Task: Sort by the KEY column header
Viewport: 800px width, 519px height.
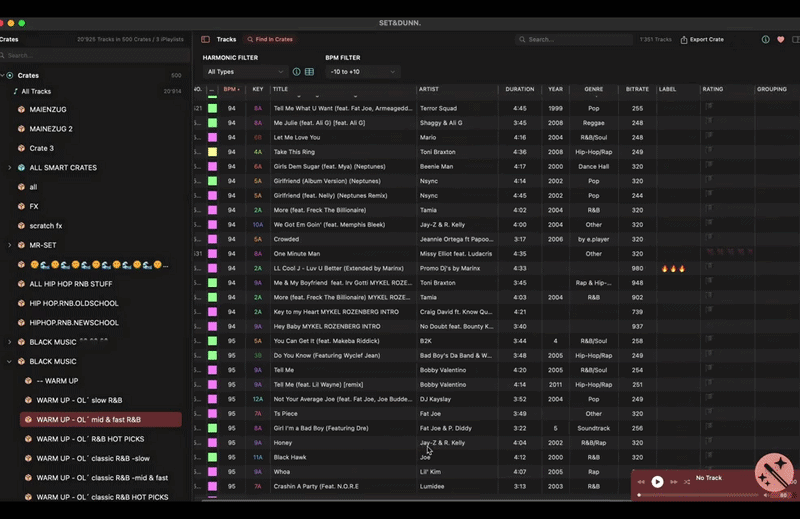Action: click(x=258, y=89)
